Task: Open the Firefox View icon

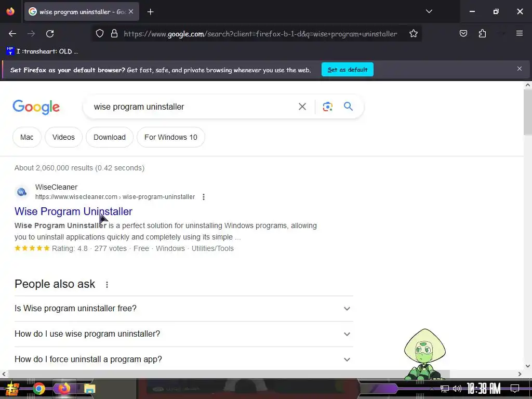Action: 10,11
